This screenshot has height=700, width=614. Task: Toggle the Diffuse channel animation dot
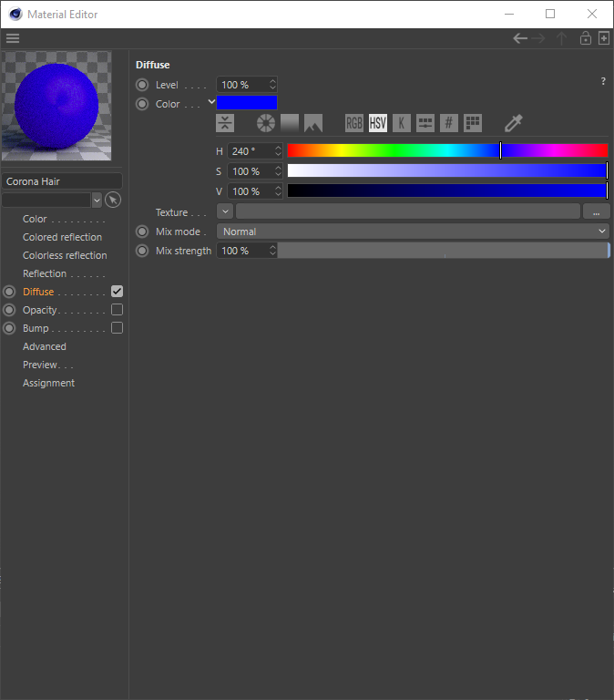coord(9,292)
